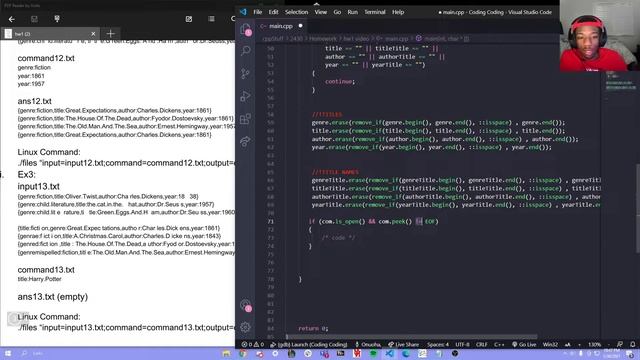Expand the main(int, char*[]) breadcrumb symbol
This screenshot has width=640, height=360.
click(442, 39)
